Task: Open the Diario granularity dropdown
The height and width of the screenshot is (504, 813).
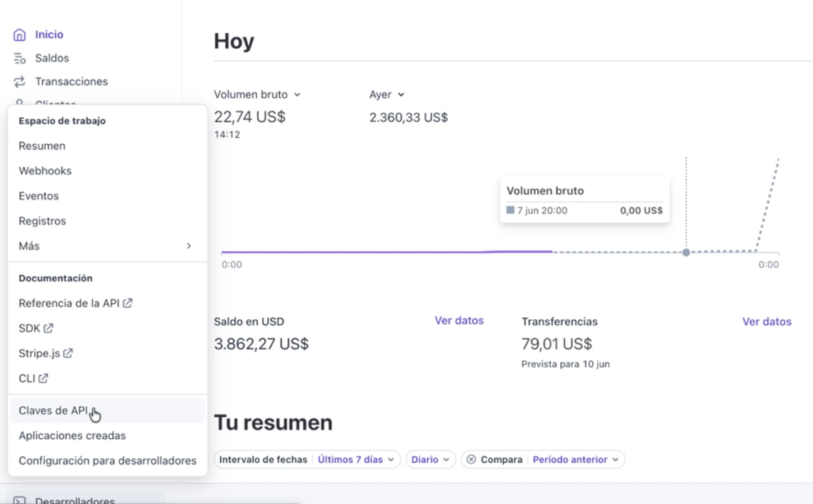Action: click(430, 459)
